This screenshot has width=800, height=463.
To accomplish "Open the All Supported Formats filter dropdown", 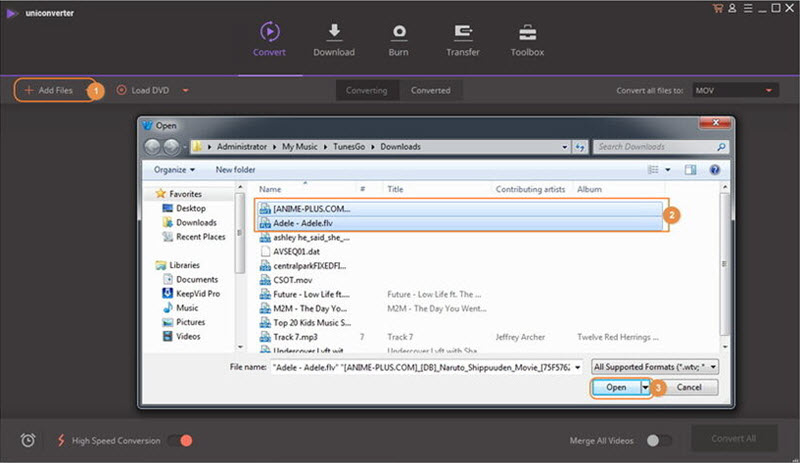I will [655, 367].
